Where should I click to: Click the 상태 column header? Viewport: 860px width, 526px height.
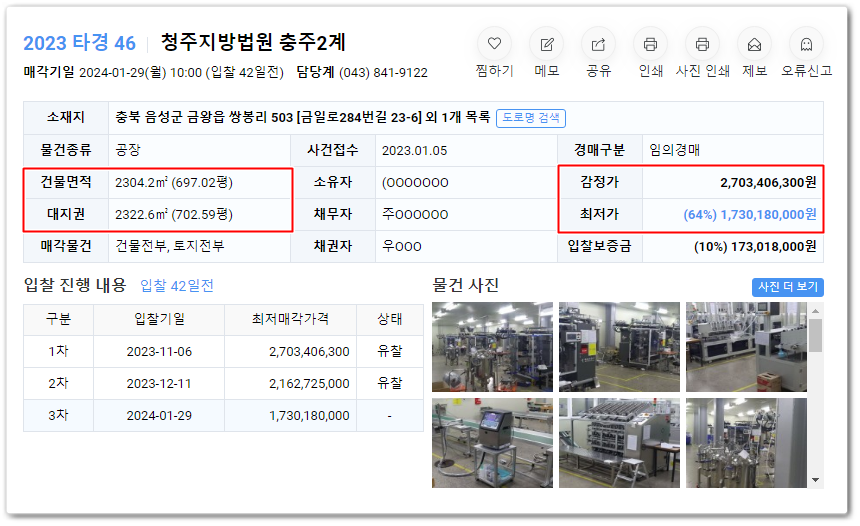tap(389, 319)
